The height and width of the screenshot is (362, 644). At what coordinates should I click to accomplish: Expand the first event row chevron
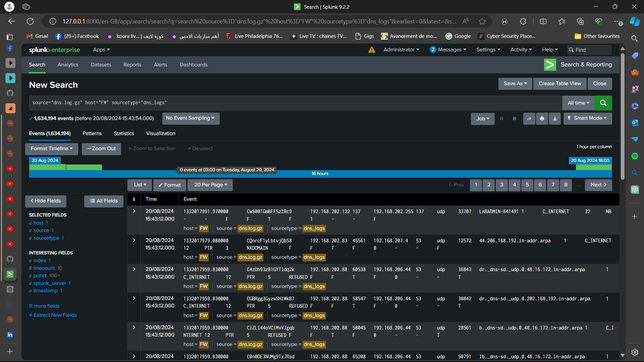coord(134,211)
